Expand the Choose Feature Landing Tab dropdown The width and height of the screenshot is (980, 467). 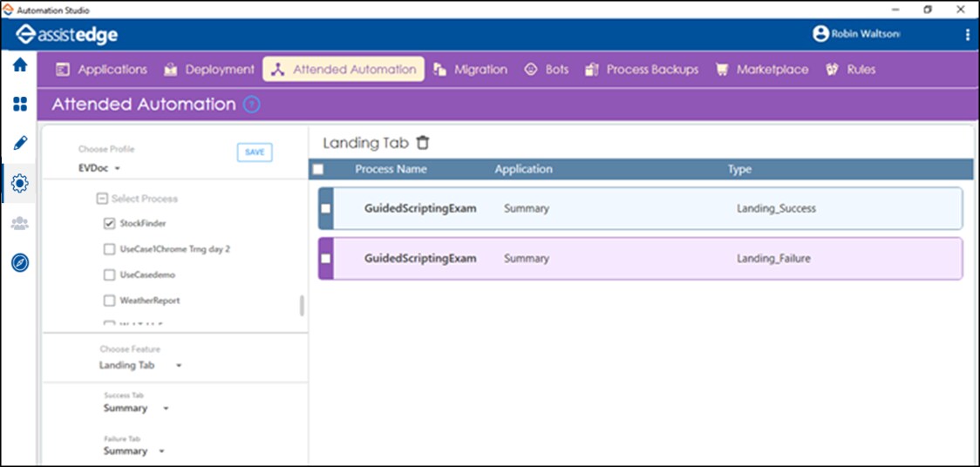pyautogui.click(x=140, y=365)
